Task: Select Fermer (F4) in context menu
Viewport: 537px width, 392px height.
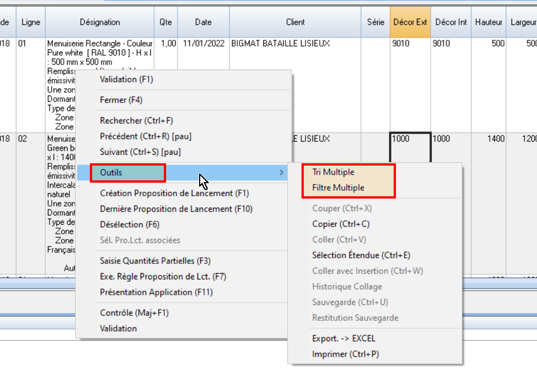Action: pyautogui.click(x=121, y=100)
